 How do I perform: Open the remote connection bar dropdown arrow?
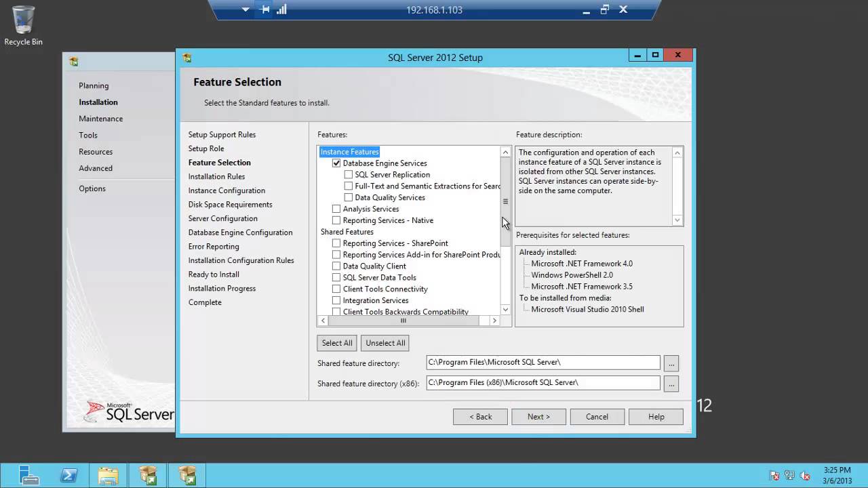point(245,9)
